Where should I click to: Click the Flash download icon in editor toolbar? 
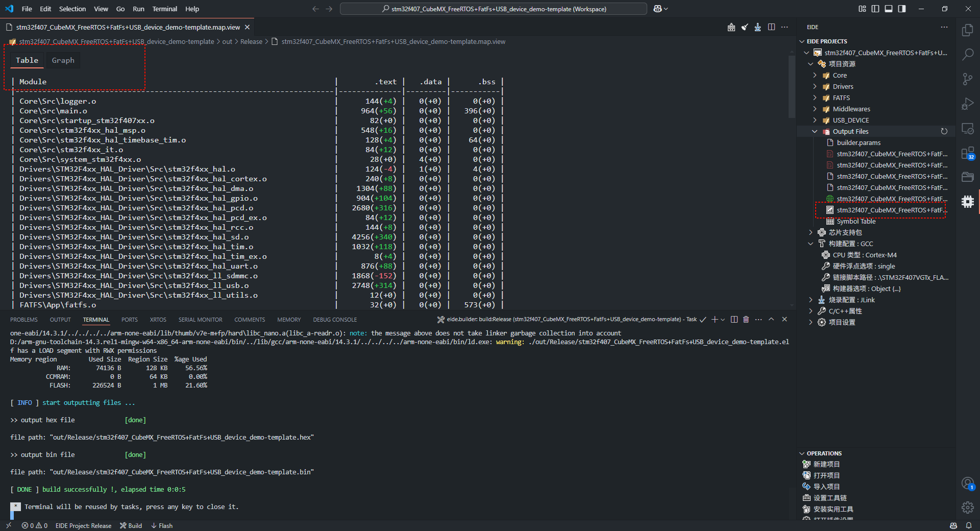[758, 27]
